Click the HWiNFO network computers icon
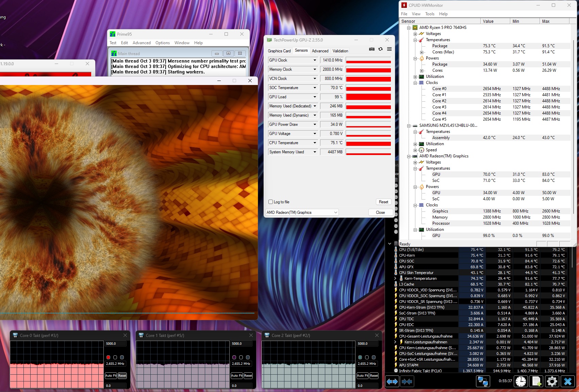Viewport: 579px width, 392px height. [x=482, y=381]
